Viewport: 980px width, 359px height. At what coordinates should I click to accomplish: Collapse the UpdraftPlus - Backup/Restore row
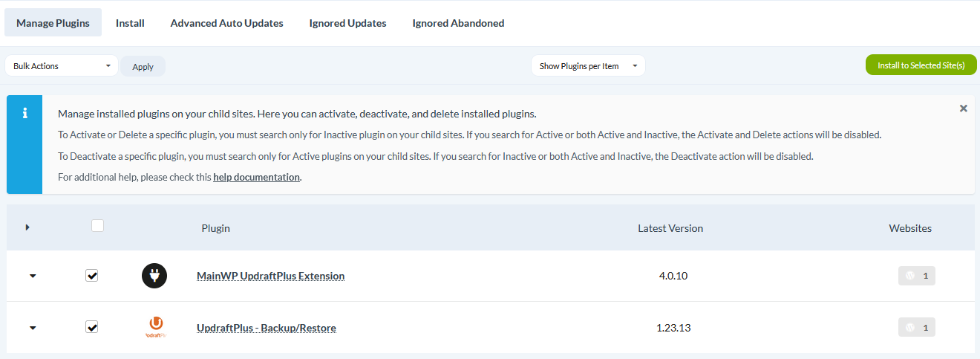[x=32, y=328]
